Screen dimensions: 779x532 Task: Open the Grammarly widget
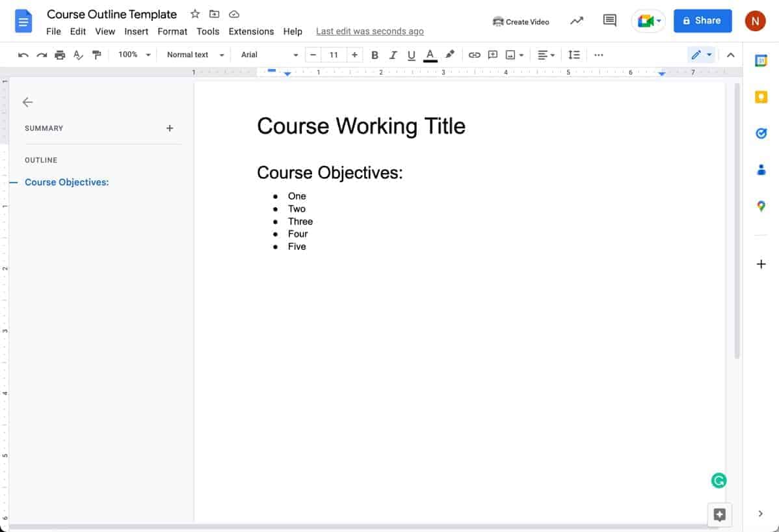pos(719,481)
